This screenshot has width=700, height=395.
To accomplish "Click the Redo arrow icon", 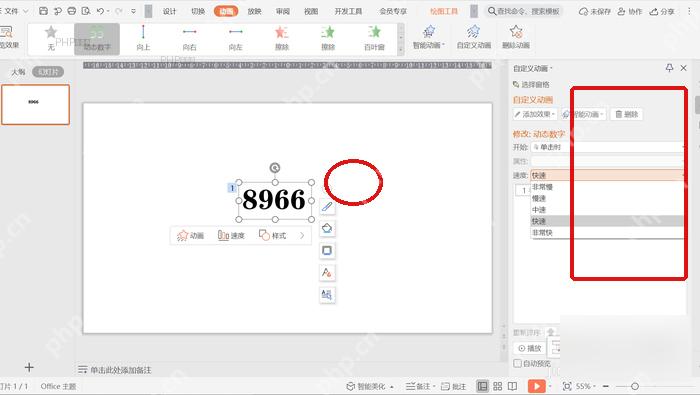I will (119, 11).
